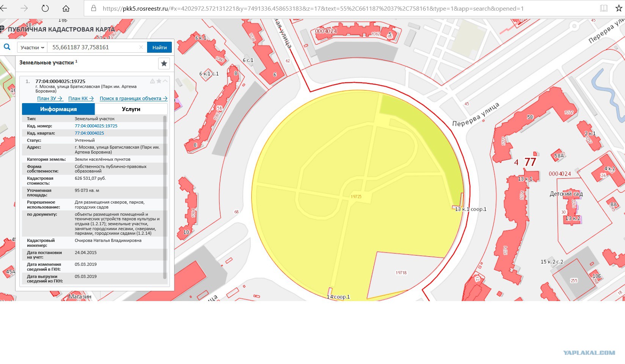Open the План КК link
The height and width of the screenshot is (364, 625).
[81, 98]
